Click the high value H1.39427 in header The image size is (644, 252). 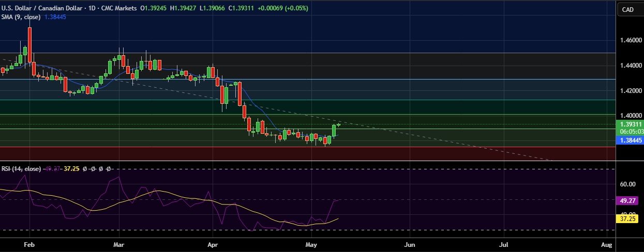[184, 8]
